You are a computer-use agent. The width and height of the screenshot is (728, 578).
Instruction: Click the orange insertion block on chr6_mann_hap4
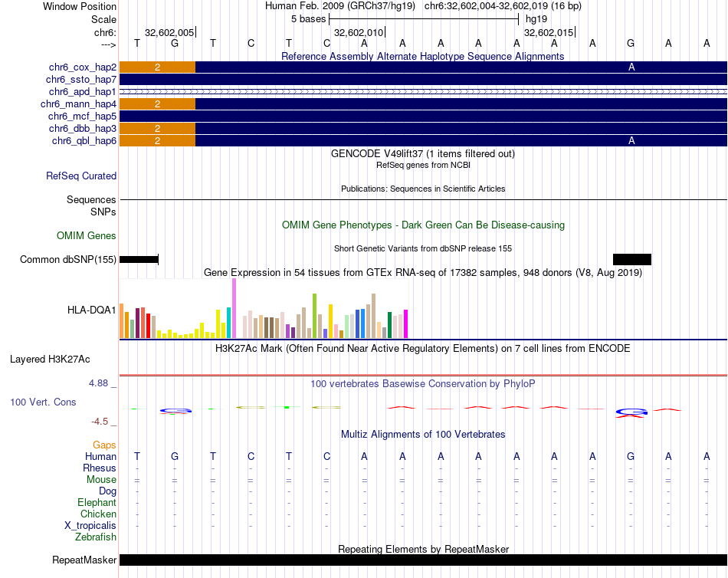[x=157, y=104]
